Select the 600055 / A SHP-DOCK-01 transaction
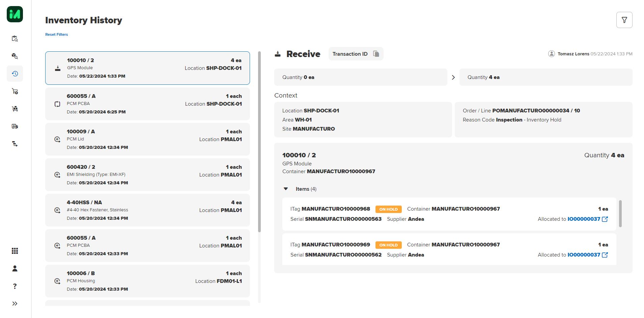This screenshot has width=644, height=318. pos(147,104)
